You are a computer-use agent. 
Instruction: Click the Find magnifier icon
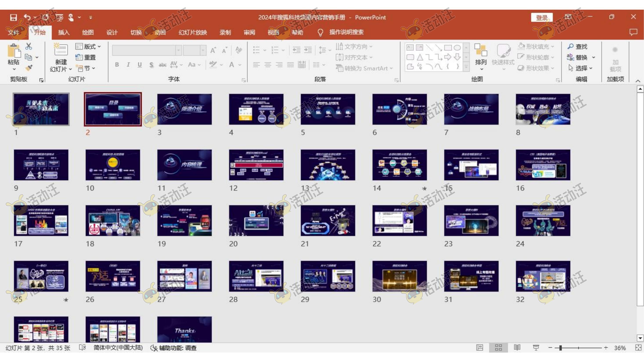(x=570, y=47)
